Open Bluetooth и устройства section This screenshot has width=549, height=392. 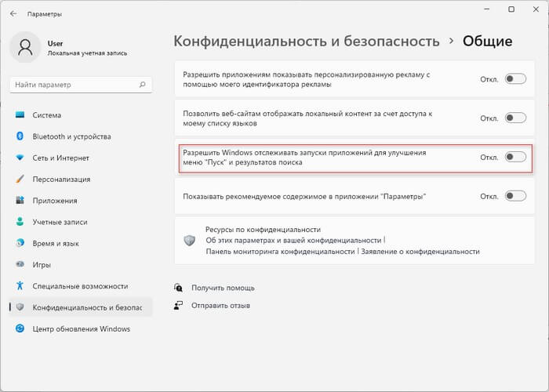point(81,136)
